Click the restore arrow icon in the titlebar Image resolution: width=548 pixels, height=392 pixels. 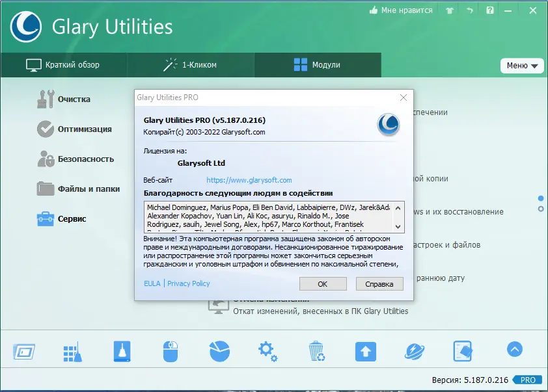[x=469, y=10]
